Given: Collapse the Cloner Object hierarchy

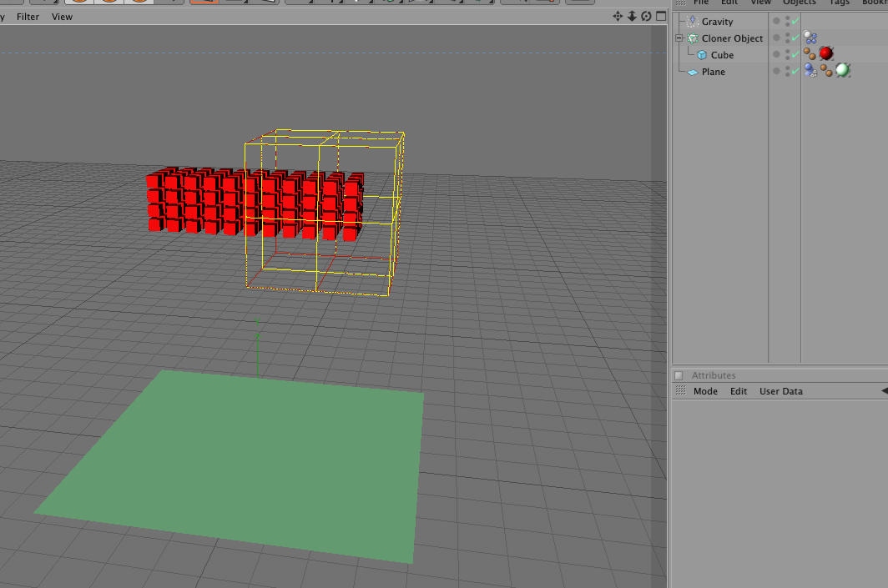Looking at the screenshot, I should [679, 38].
